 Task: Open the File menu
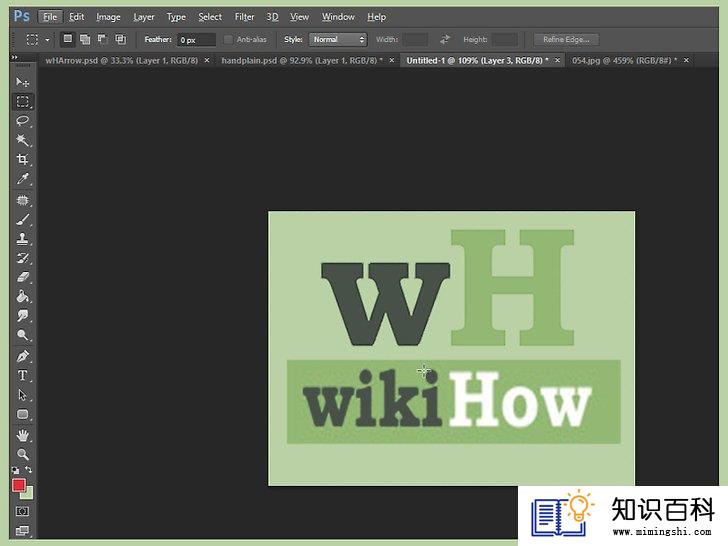(x=50, y=17)
